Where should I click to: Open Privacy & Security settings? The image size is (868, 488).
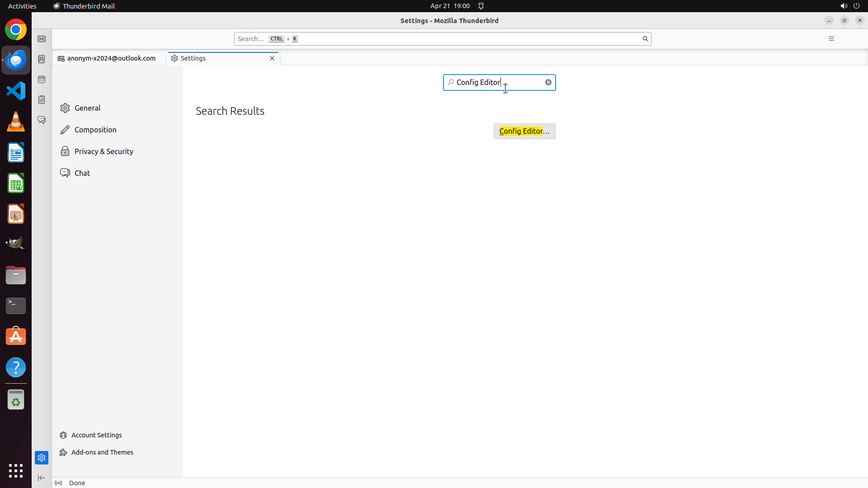[104, 151]
